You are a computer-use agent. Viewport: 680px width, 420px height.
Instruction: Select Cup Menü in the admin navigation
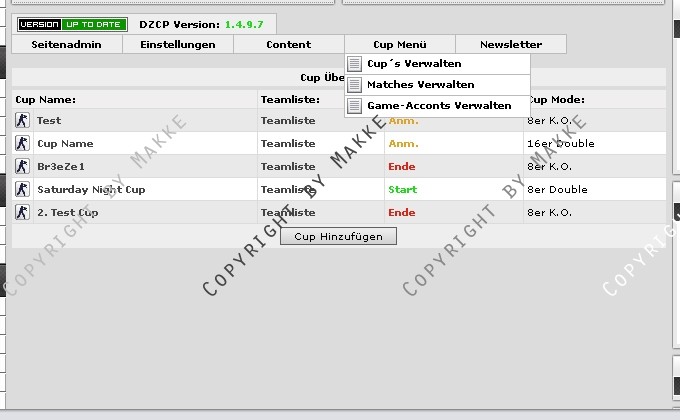[399, 45]
